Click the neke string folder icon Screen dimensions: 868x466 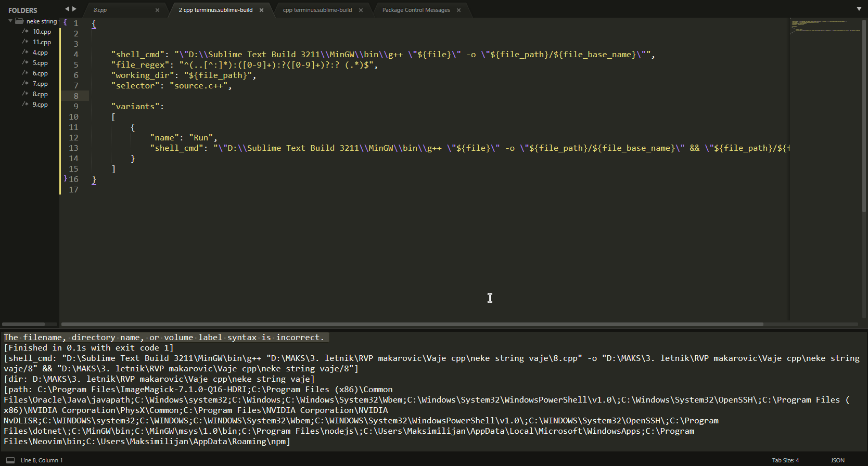(19, 21)
